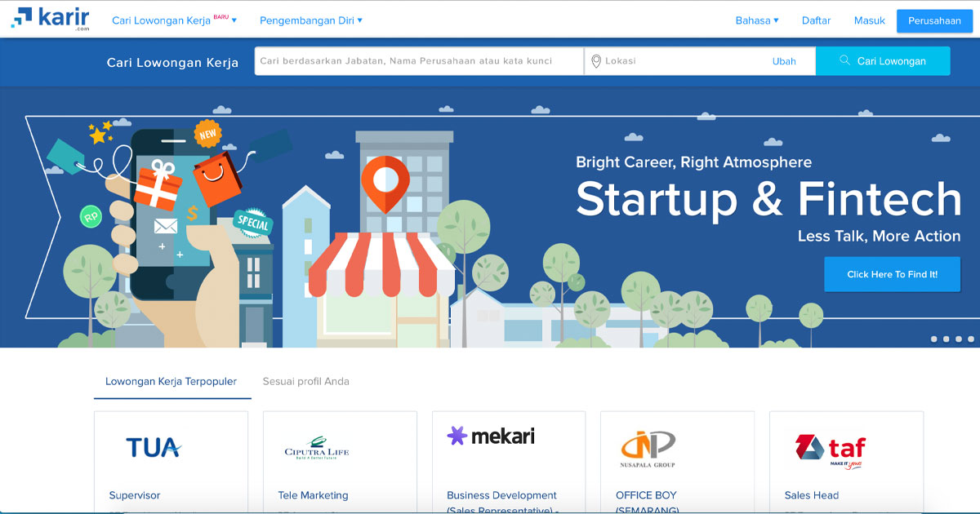The height and width of the screenshot is (514, 980).
Task: Expand the Bahasa language dropdown
Action: 756,20
